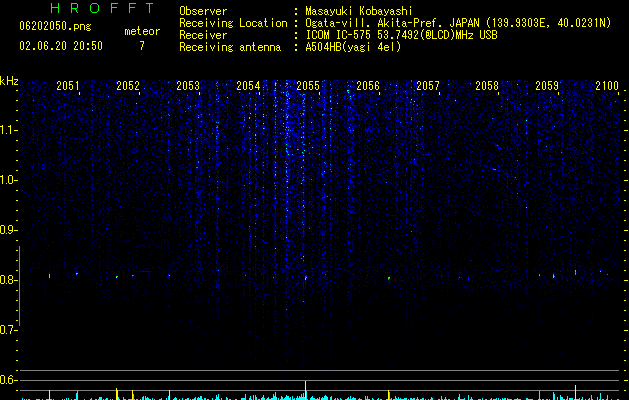
Task: Click the HROFFT title text
Action: (x=103, y=8)
